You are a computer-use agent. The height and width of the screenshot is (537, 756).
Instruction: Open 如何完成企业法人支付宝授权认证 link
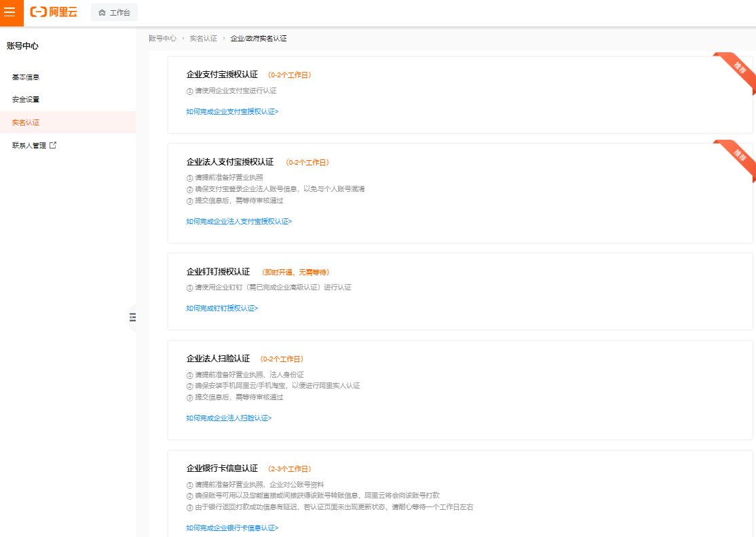(239, 222)
